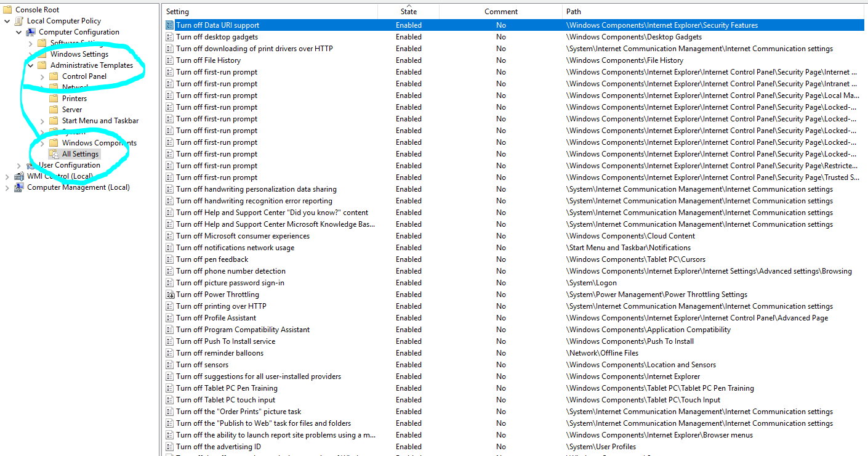Click path \Network\Offline Files
The image size is (868, 456).
602,353
